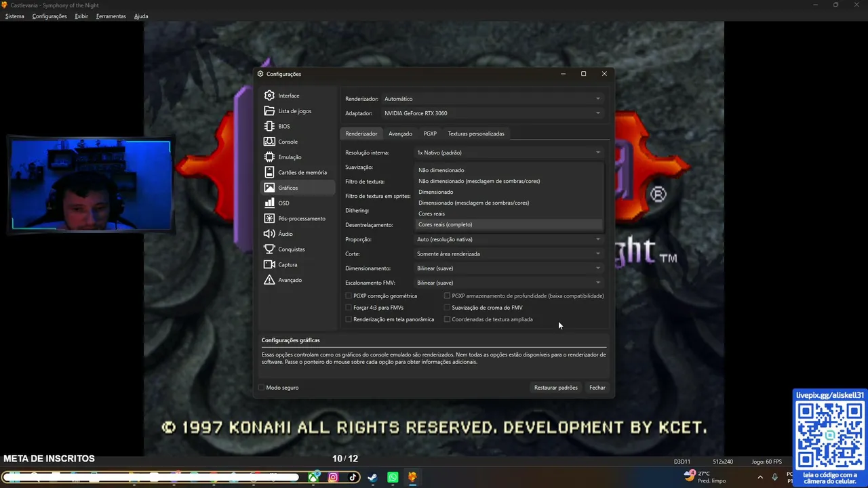868x488 pixels.
Task: Open the Áudio speaker icon
Action: click(x=269, y=234)
